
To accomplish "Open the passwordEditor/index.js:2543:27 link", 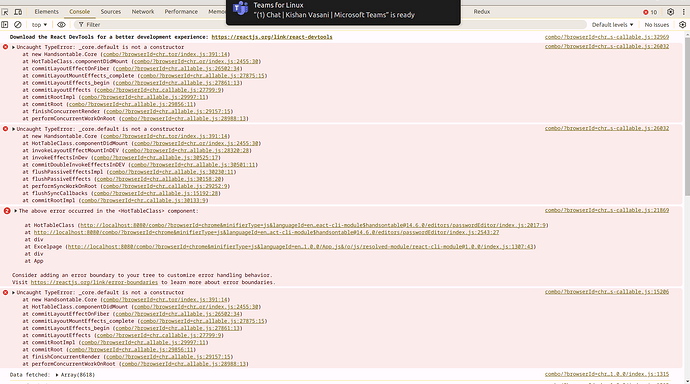I will pos(266,232).
